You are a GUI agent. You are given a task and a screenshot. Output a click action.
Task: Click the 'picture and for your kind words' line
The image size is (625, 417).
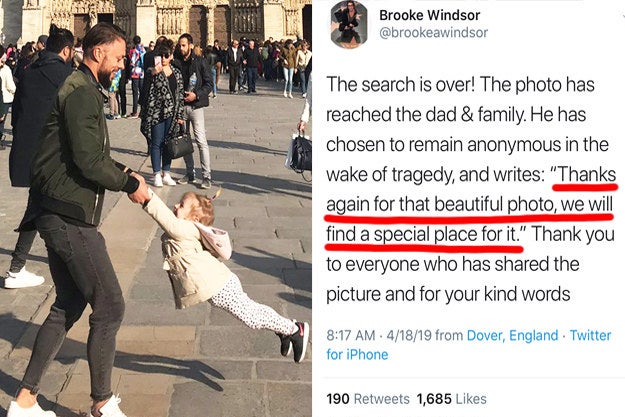[448, 295]
